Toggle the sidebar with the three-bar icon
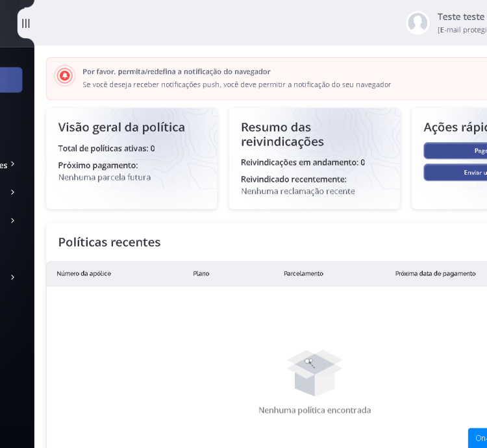This screenshot has height=448, width=487. click(x=26, y=23)
